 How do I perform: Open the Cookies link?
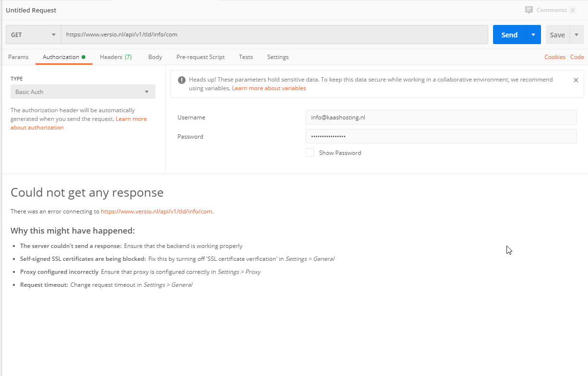[554, 57]
